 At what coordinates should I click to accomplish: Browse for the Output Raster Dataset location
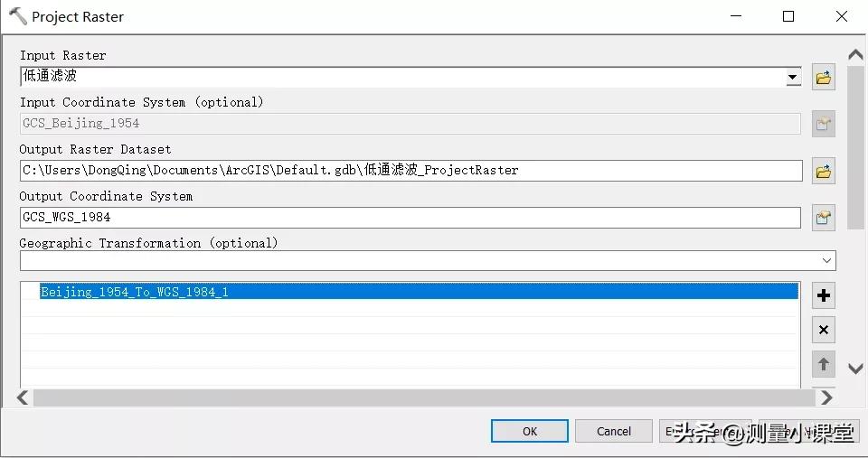[x=823, y=171]
